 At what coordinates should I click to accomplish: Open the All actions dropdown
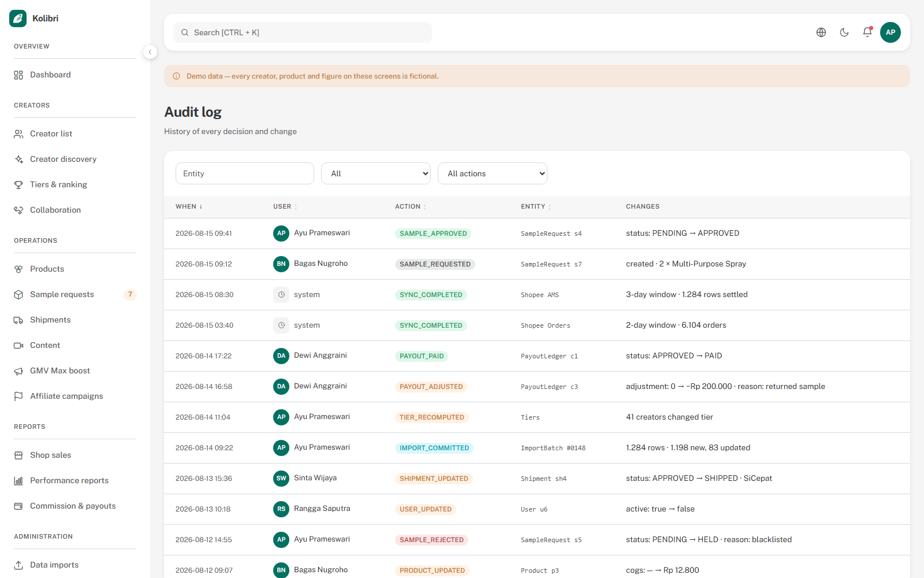493,173
